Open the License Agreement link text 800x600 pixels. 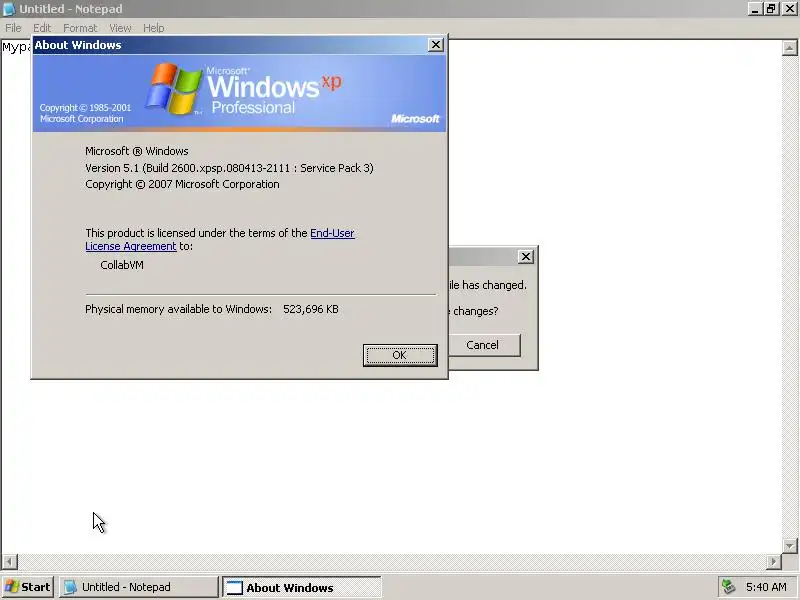tap(131, 246)
